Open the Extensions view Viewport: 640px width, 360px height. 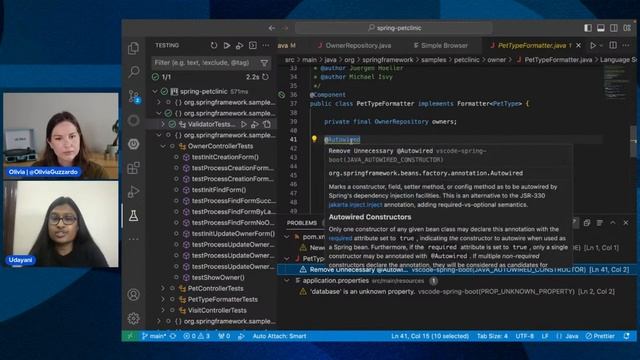(x=133, y=168)
